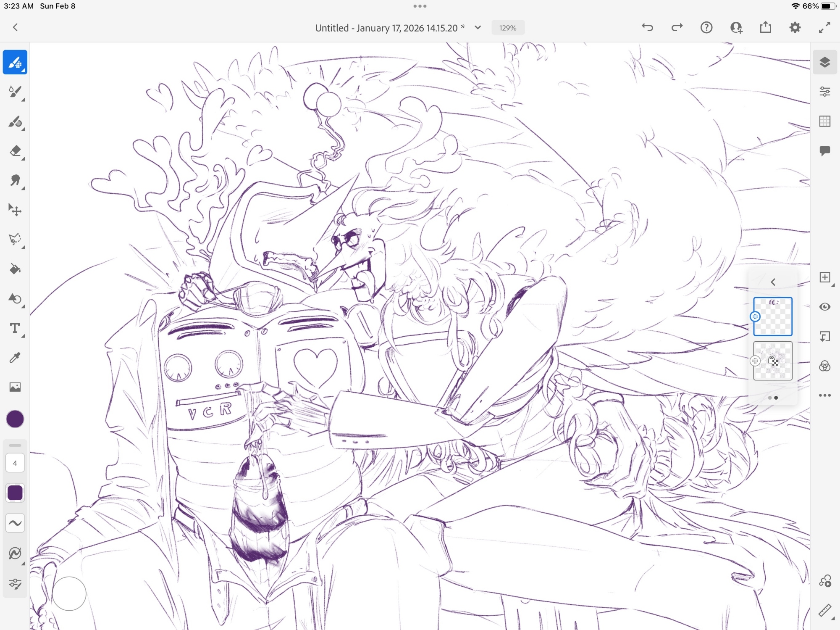Click the 129% zoom level button
Screen dimensions: 840x630
[508, 28]
